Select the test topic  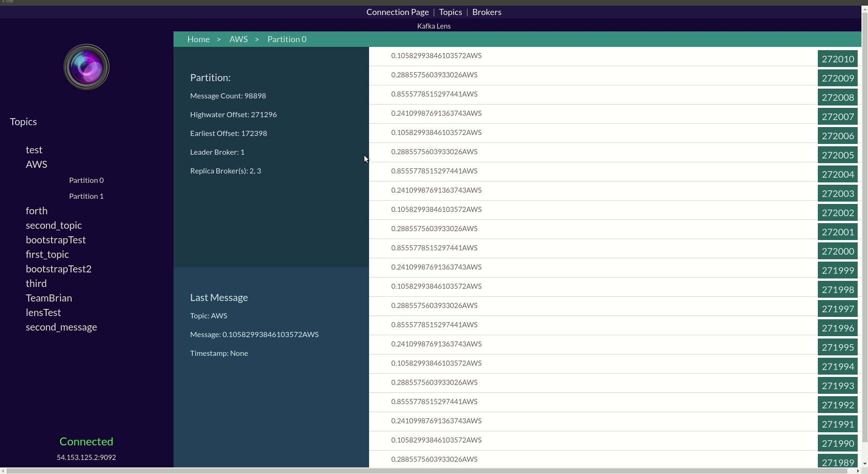(34, 150)
